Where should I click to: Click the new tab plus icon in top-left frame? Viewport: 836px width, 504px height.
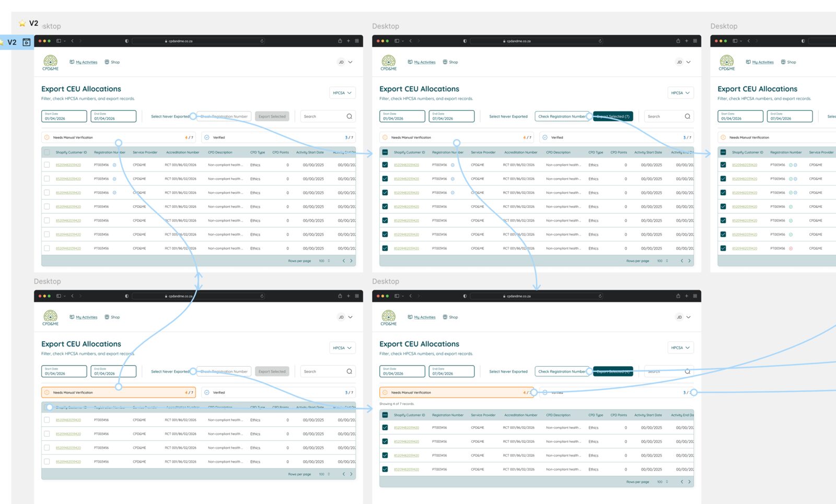tap(349, 41)
